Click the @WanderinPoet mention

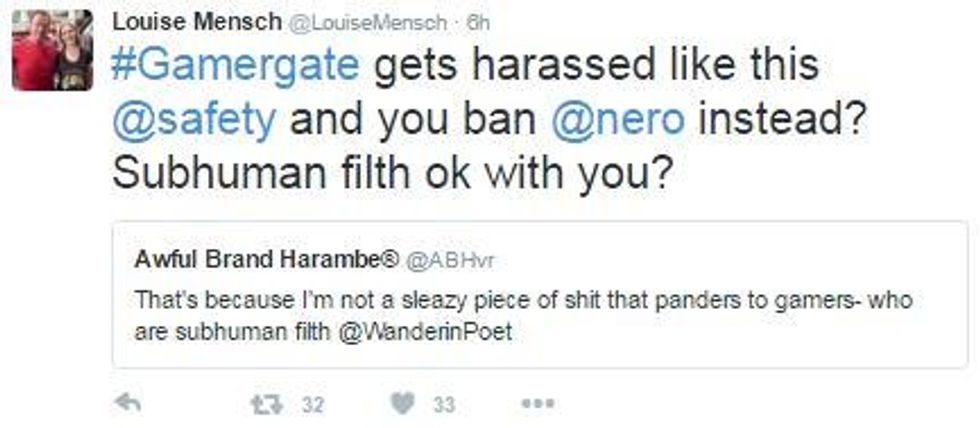pos(424,332)
